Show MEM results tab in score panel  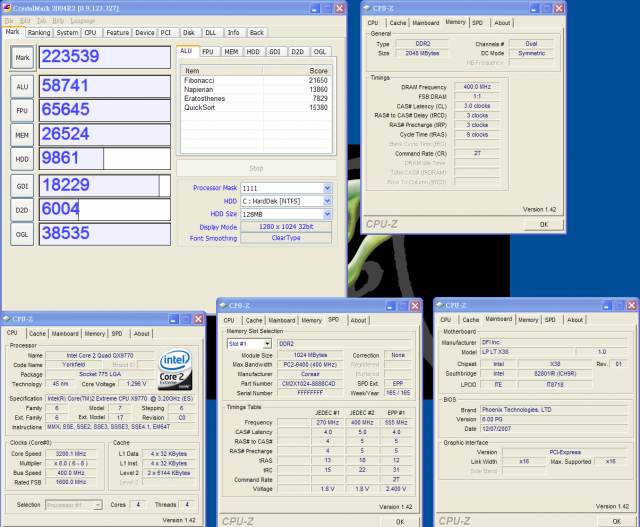(x=231, y=52)
